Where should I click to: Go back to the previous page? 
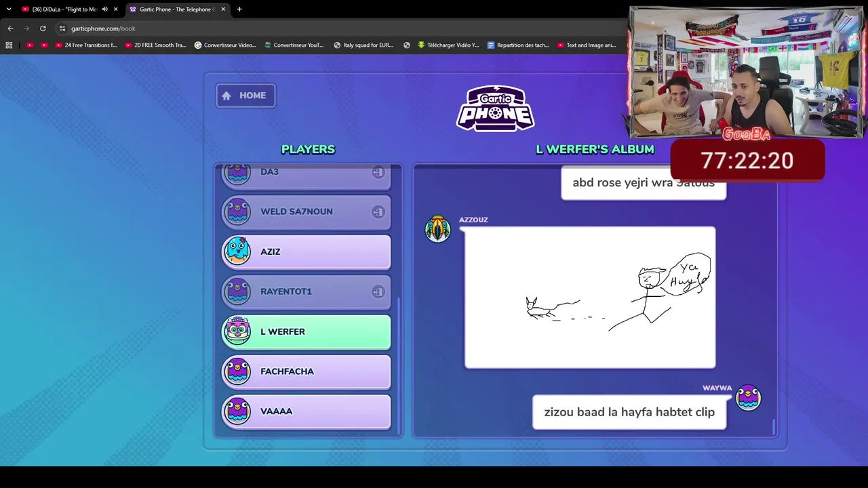10,28
